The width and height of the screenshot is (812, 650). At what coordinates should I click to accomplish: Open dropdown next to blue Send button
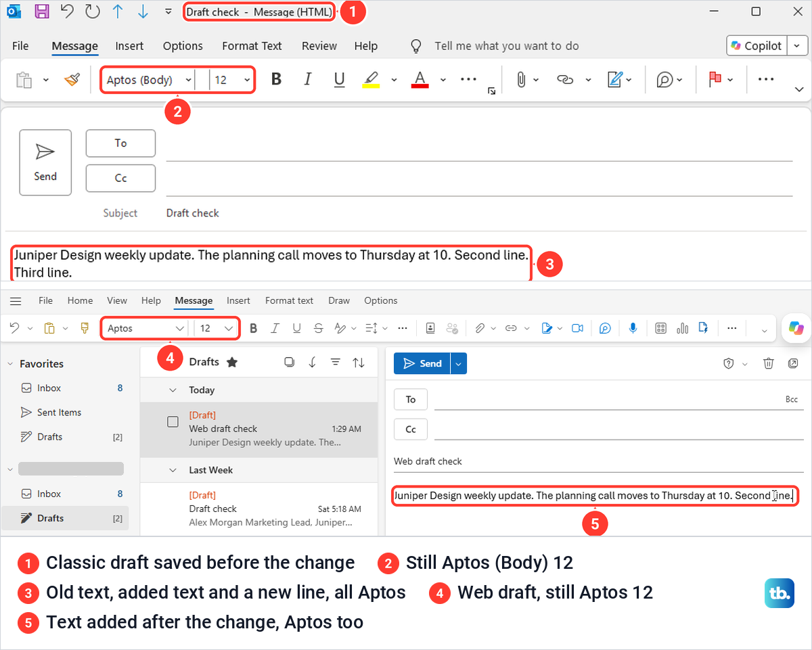click(459, 363)
